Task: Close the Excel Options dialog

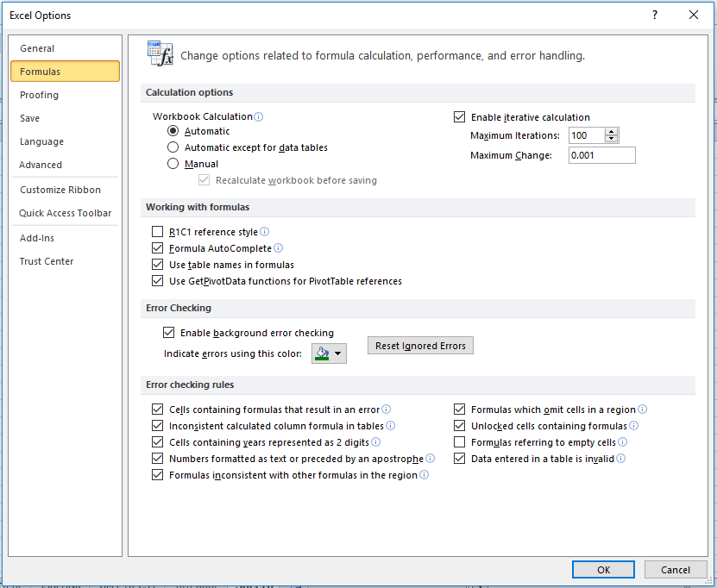Action: [693, 15]
